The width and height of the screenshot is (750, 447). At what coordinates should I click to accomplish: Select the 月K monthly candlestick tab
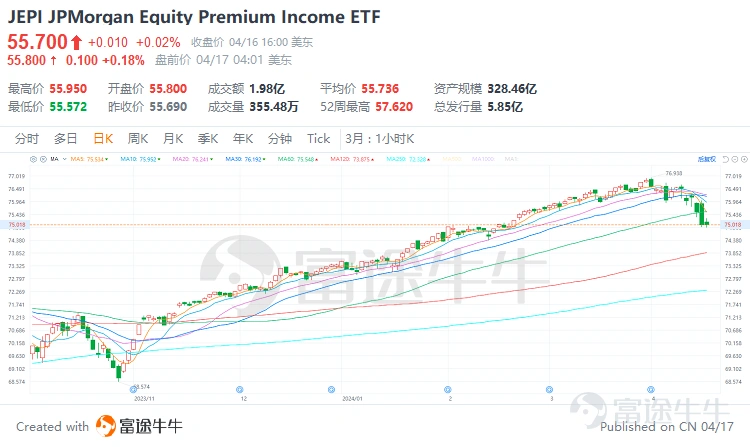pyautogui.click(x=173, y=139)
